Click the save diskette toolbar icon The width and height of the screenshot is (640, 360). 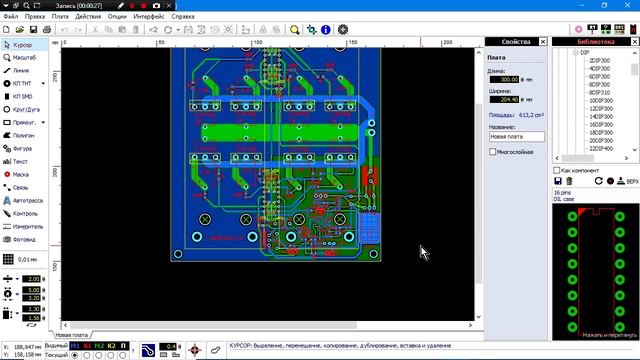coord(33,29)
